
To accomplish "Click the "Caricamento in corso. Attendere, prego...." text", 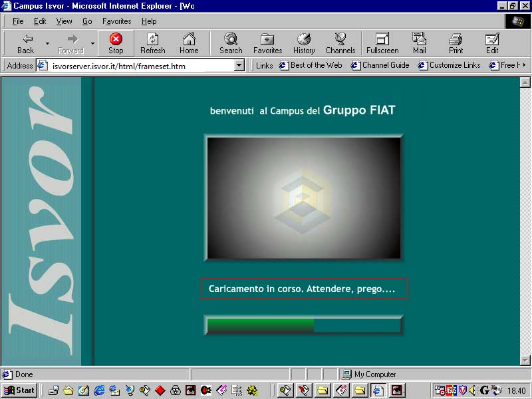I will (x=302, y=289).
